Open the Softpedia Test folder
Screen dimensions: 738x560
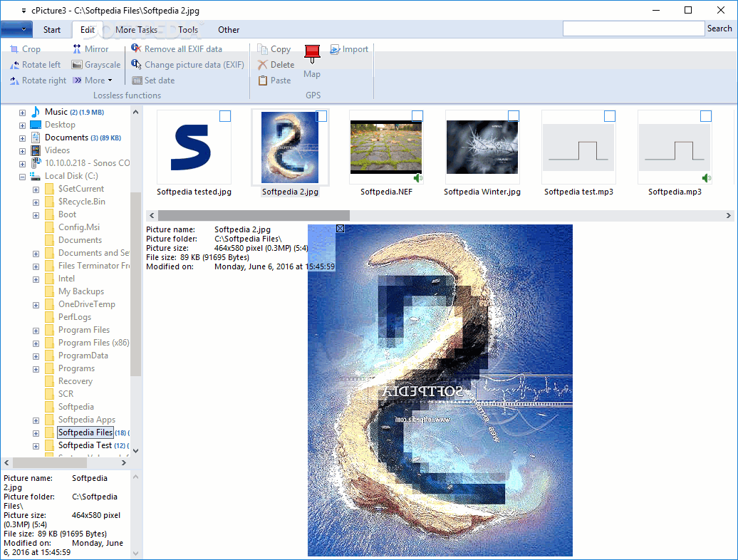tap(85, 445)
